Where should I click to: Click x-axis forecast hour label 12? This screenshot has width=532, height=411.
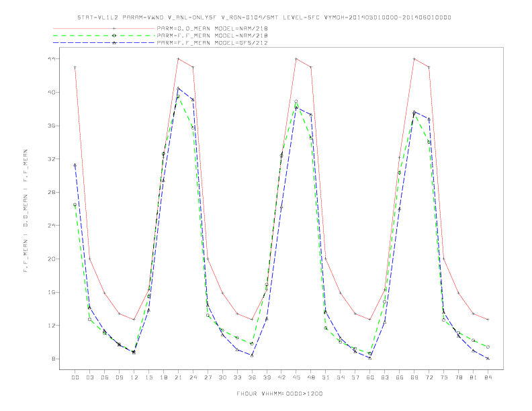tap(134, 377)
